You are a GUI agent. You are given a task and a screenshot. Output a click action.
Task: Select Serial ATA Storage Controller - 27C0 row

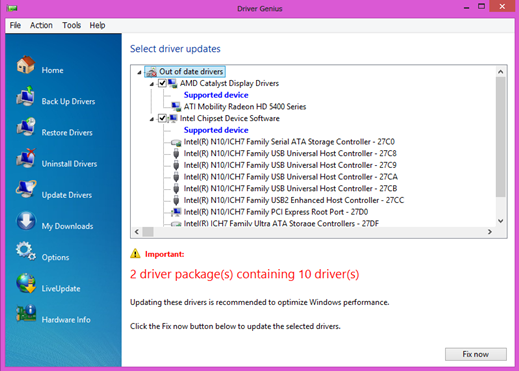click(289, 142)
